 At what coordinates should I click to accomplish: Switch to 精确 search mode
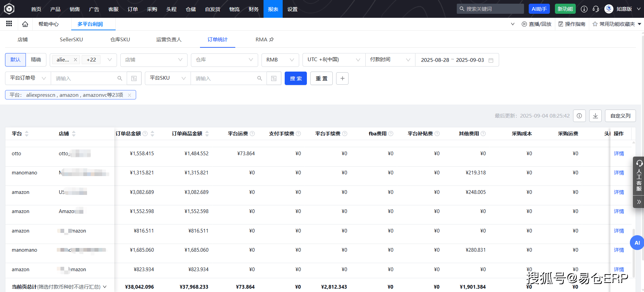[x=36, y=60]
